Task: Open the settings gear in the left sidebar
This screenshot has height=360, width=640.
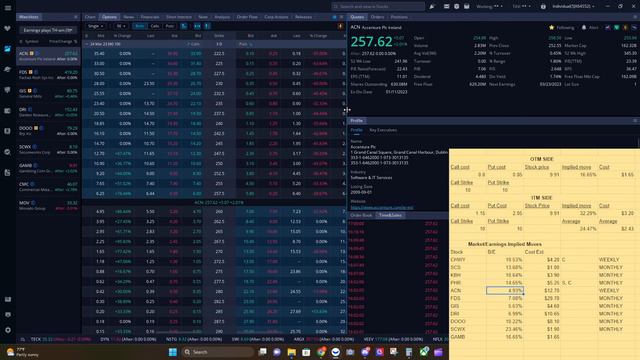Action: pyautogui.click(x=8, y=330)
